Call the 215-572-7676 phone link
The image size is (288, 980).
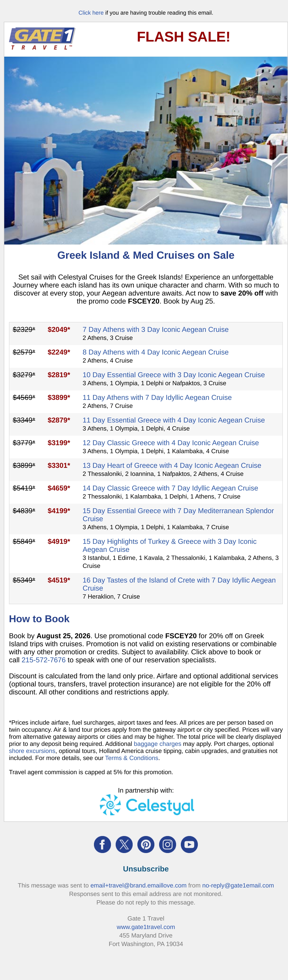[x=43, y=660]
